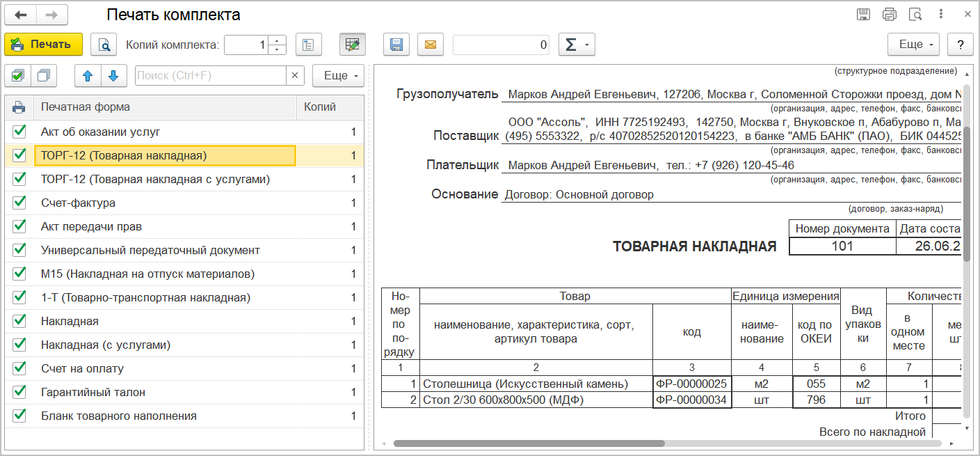The height and width of the screenshot is (456, 980).
Task: Move selected form up with blue arrow
Action: pos(88,75)
